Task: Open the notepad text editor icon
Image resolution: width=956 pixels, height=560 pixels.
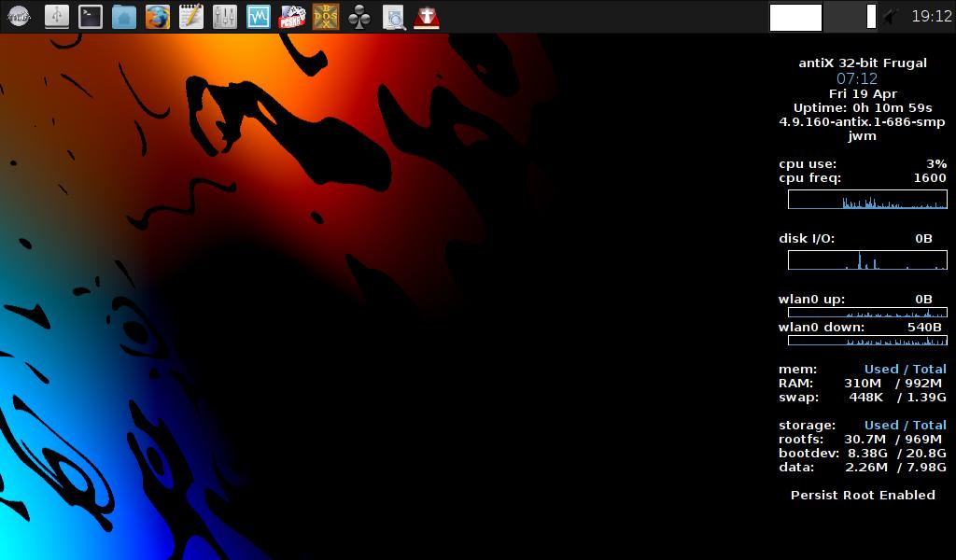Action: [x=190, y=17]
